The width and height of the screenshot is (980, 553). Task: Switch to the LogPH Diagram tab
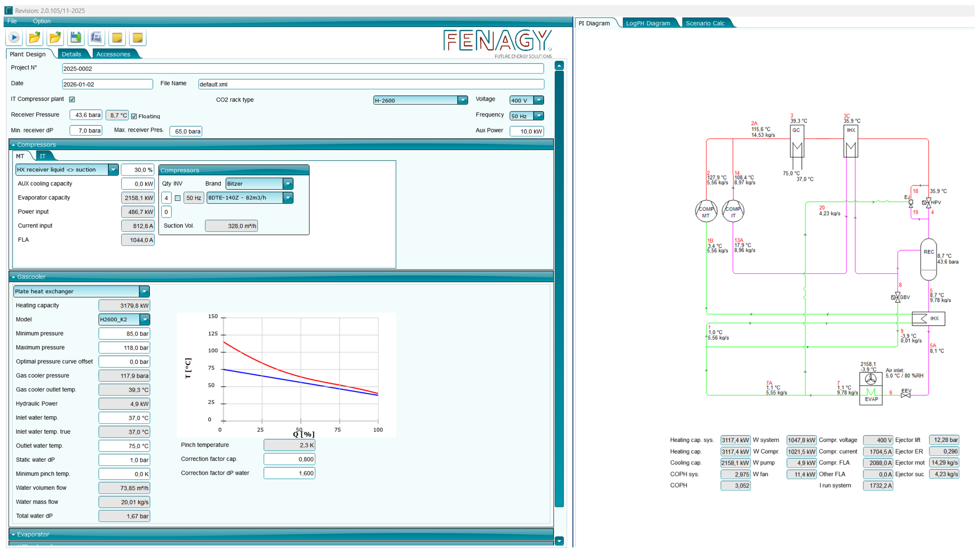click(x=648, y=23)
